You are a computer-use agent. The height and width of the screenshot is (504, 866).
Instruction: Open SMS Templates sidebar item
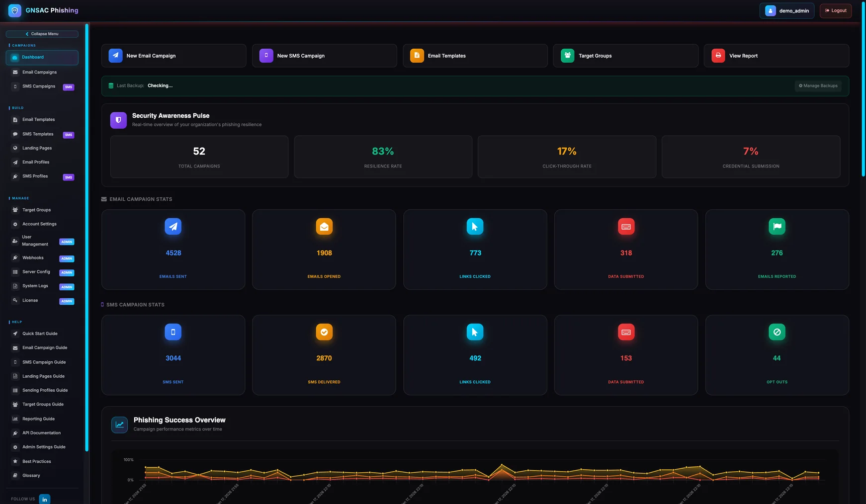point(42,134)
